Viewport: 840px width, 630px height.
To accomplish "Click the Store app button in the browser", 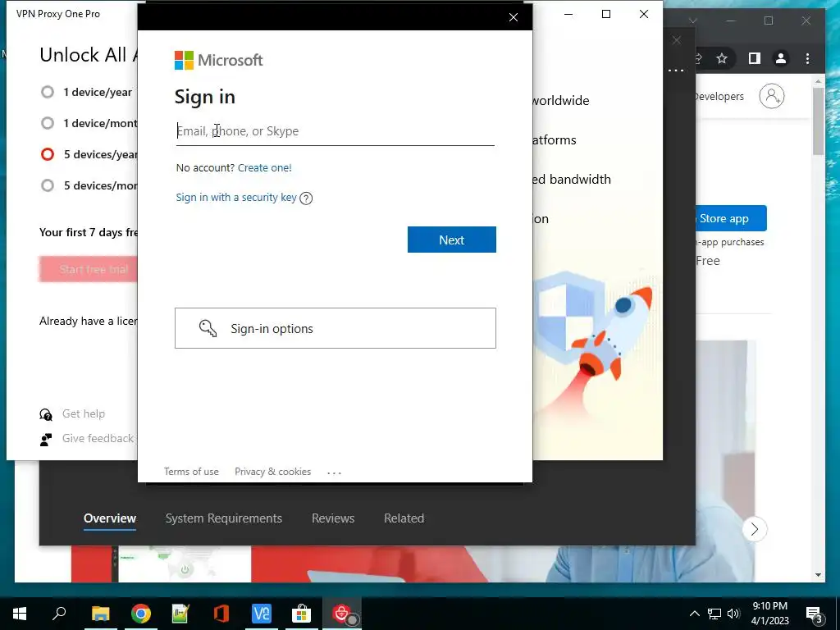I will (x=731, y=218).
